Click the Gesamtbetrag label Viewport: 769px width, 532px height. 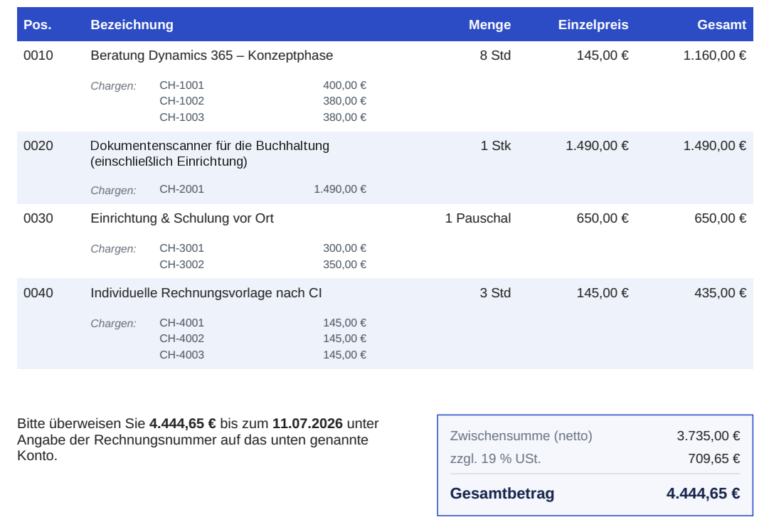(x=502, y=494)
